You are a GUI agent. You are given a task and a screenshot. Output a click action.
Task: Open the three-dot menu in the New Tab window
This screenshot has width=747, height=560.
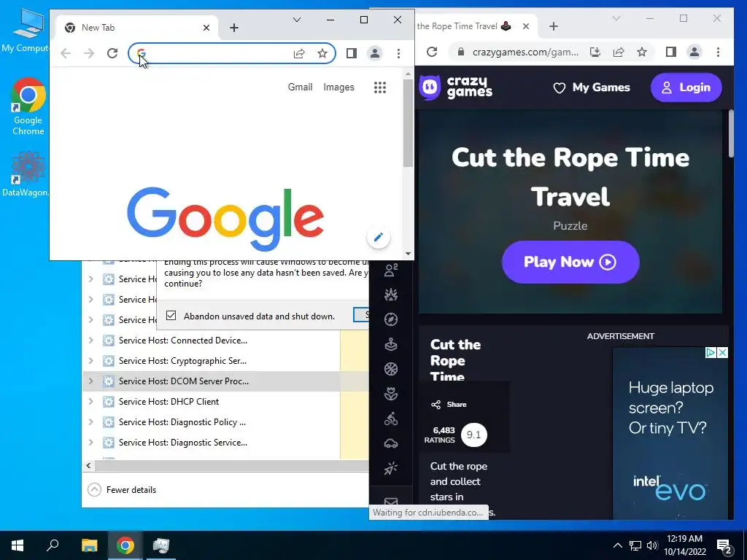click(399, 53)
